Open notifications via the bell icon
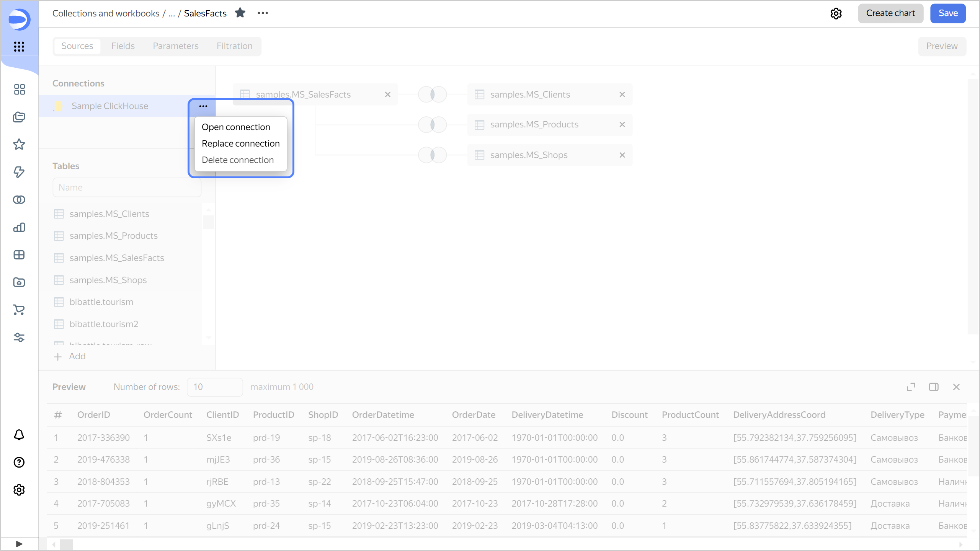This screenshot has width=980, height=551. [x=19, y=435]
